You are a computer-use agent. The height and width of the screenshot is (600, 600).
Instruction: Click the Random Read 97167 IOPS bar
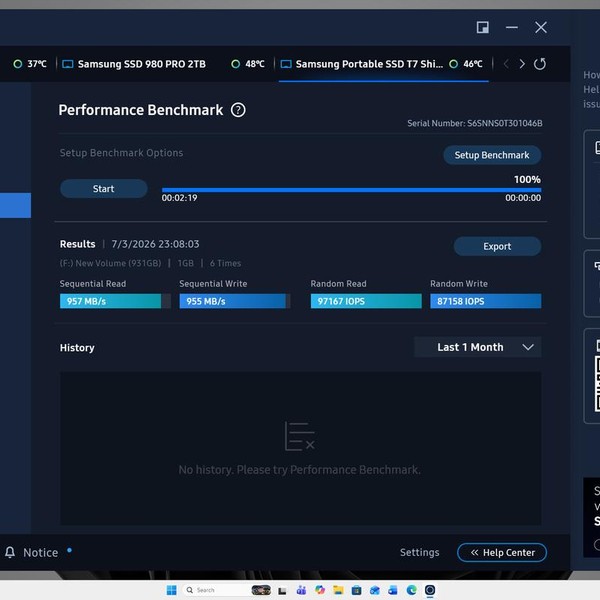tap(366, 301)
